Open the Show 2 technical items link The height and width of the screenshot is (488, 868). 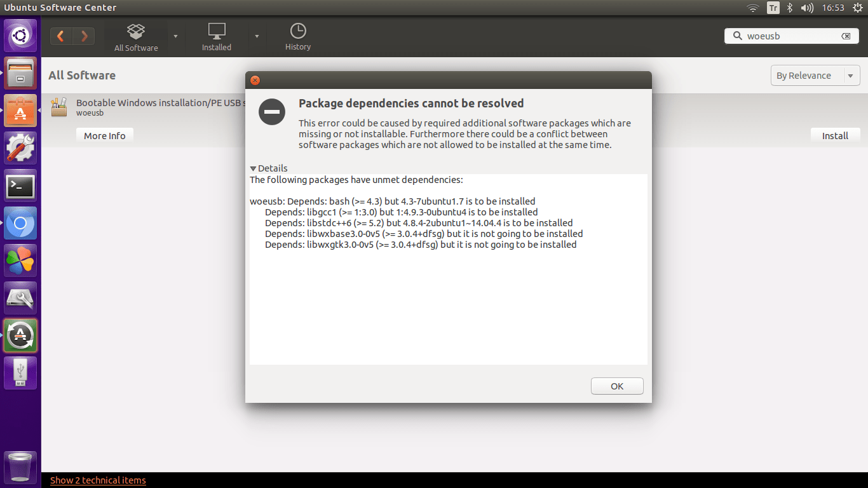98,480
